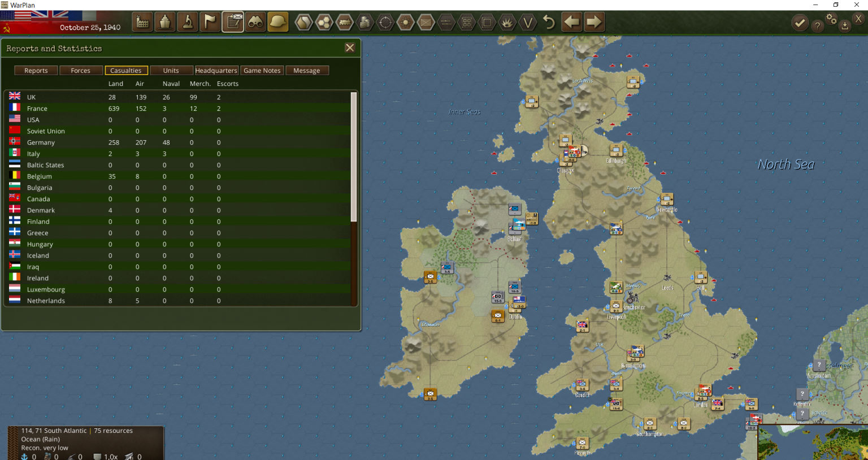The width and height of the screenshot is (868, 460).
Task: Click the dotted square border hexagon icon
Action: point(487,23)
